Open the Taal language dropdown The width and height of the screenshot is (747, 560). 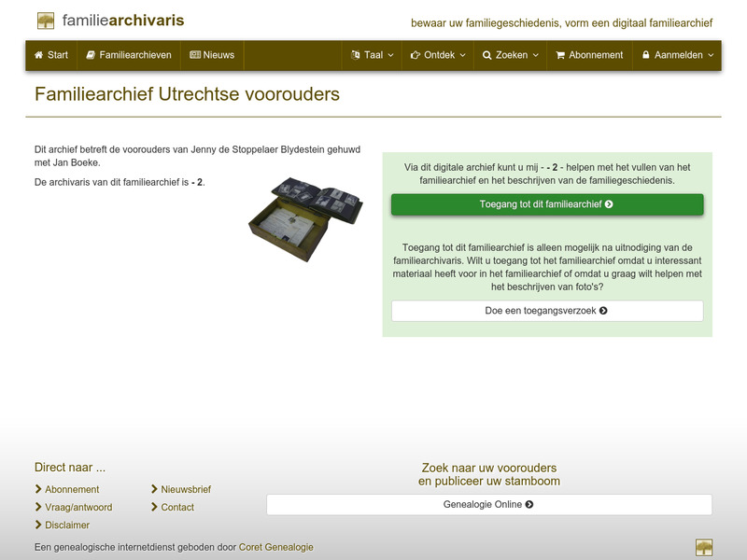click(x=372, y=55)
